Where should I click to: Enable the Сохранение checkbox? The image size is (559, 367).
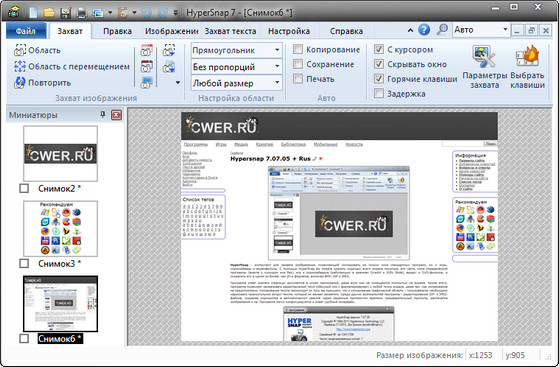298,64
